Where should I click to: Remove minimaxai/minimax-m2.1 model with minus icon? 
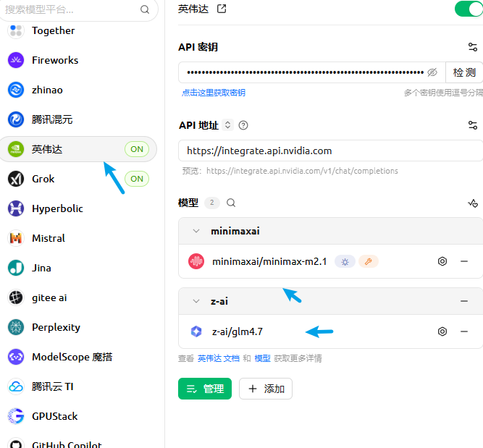464,261
